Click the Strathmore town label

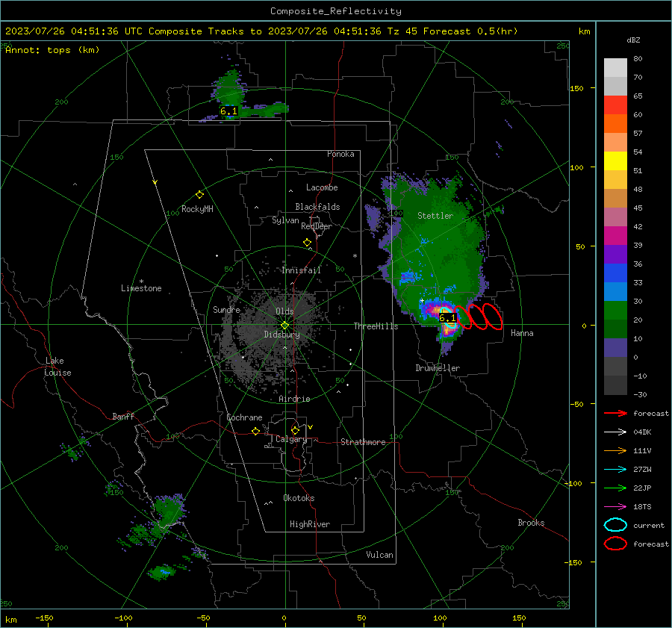pyautogui.click(x=363, y=442)
